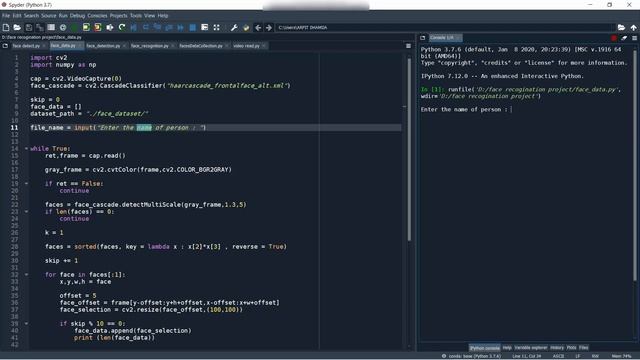Go forward with the right arrow

(x=269, y=27)
